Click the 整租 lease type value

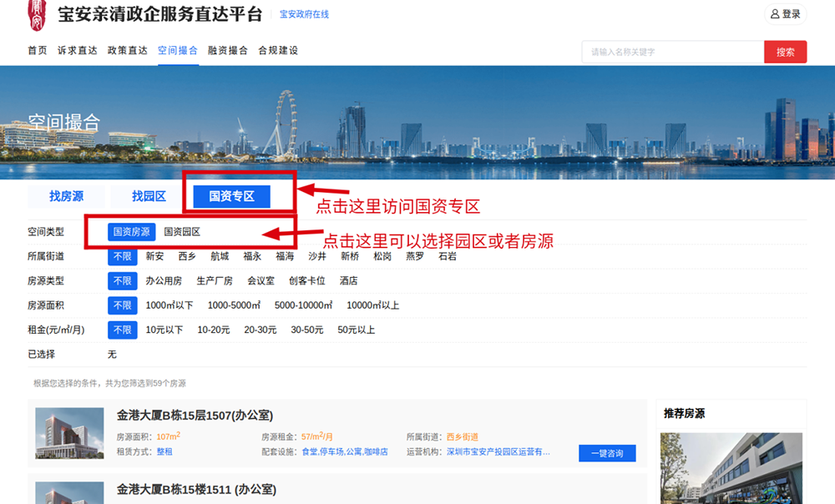(x=164, y=451)
